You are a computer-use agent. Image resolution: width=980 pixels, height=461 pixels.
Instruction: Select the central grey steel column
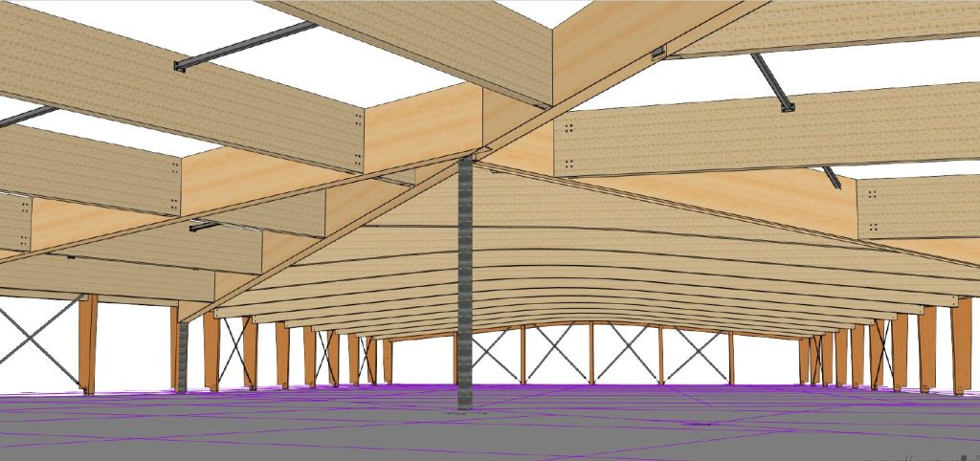(x=465, y=287)
